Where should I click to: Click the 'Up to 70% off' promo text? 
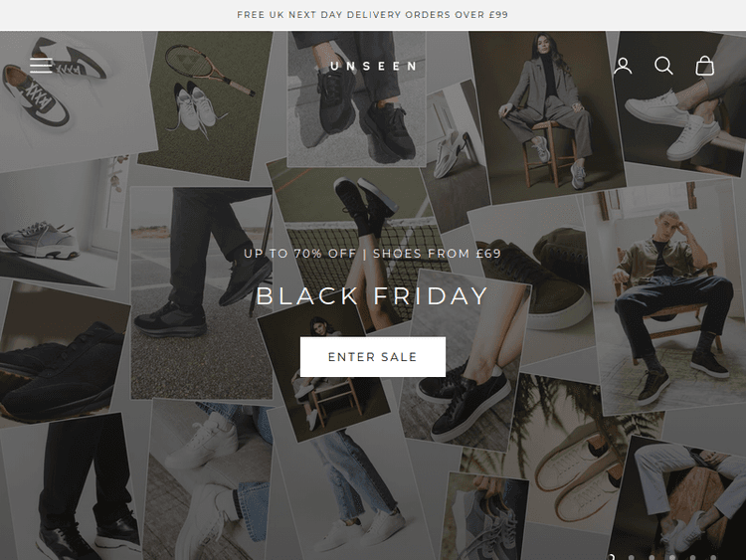tap(373, 254)
